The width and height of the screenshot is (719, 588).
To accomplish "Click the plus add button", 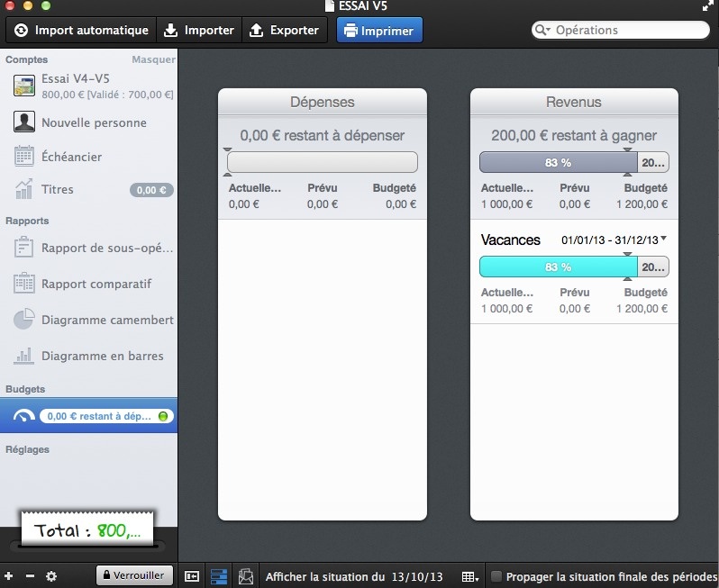I will click(x=9, y=575).
